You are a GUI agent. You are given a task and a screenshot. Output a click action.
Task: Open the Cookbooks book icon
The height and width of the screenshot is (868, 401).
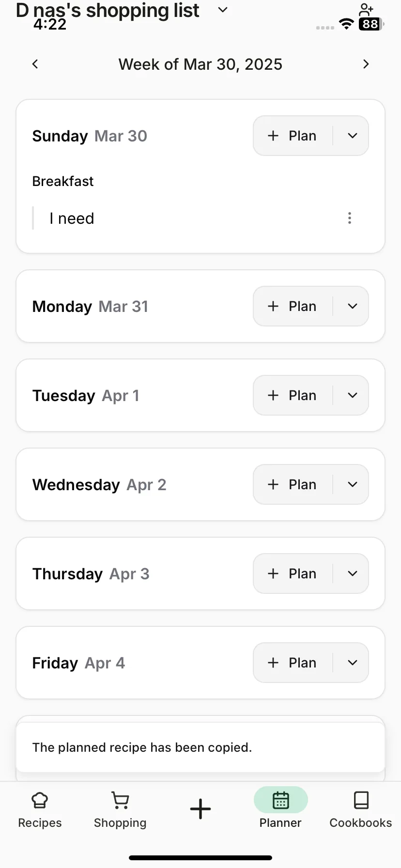click(361, 800)
